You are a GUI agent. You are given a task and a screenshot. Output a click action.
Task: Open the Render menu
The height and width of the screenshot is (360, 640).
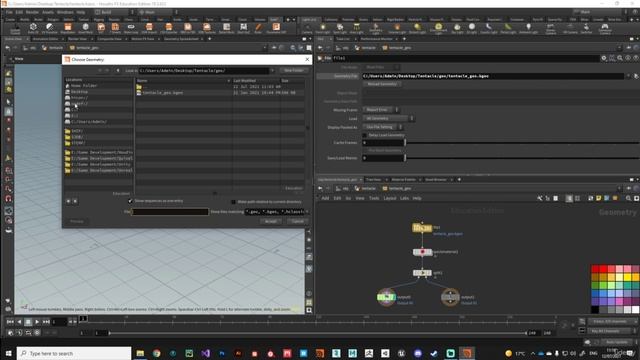32,12
